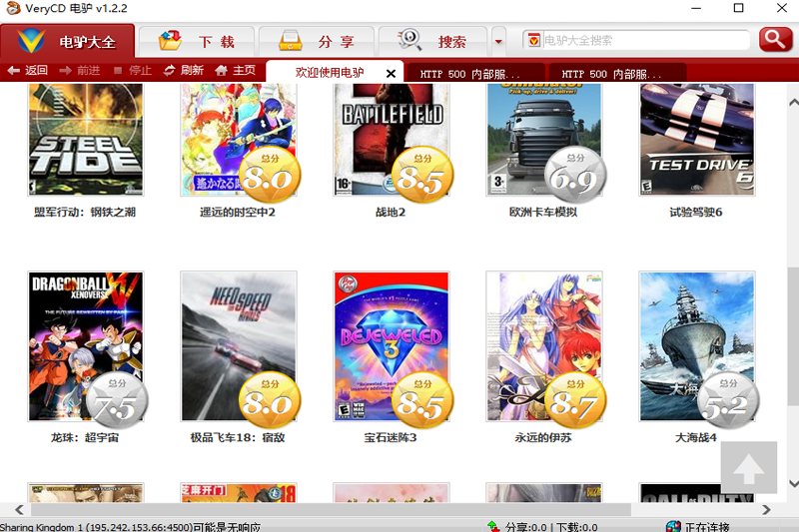Screen dimensions: 799x532
Task: Switch to the 下载 download tab
Action: 197,41
